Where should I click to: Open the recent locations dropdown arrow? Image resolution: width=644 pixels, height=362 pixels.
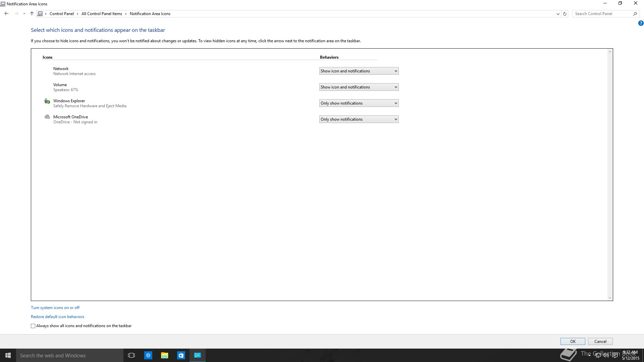[24, 14]
